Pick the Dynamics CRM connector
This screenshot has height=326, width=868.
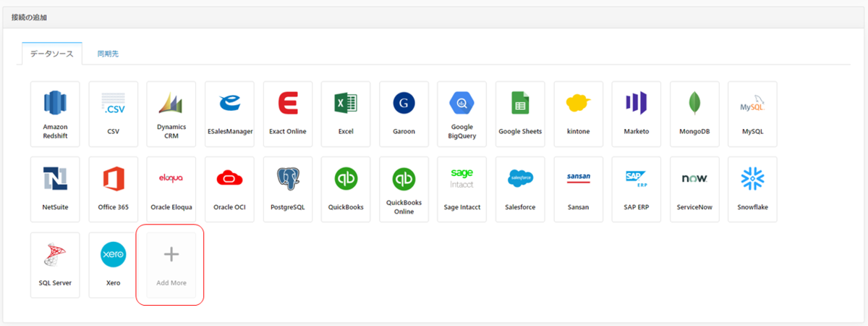pyautogui.click(x=171, y=114)
